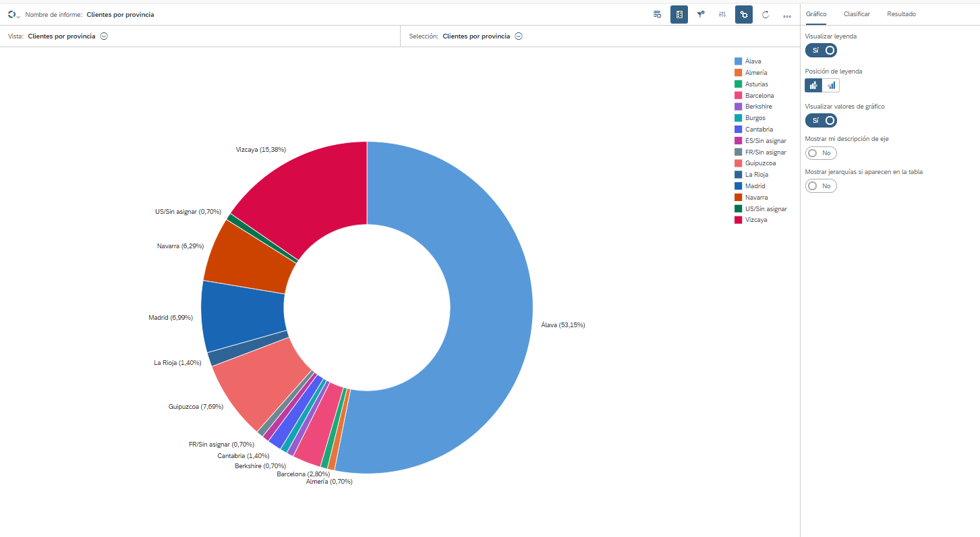Open the donut chart type selector icon
This screenshot has height=537, width=980.
(x=13, y=14)
